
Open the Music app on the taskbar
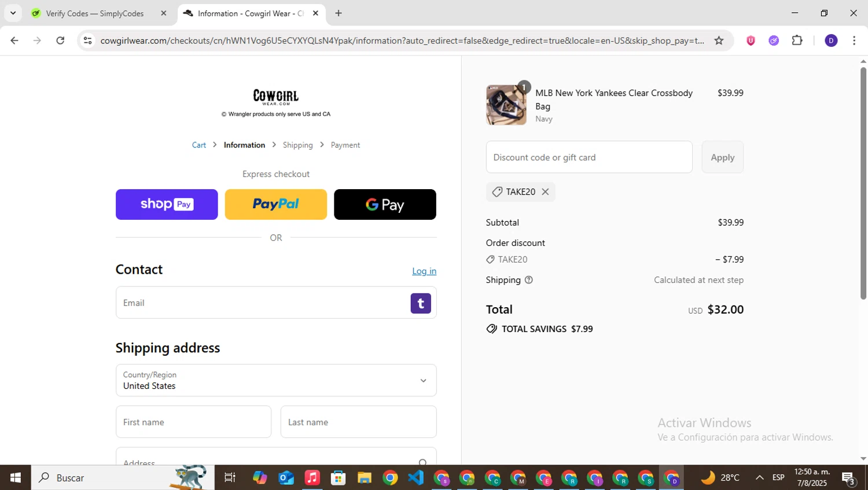pyautogui.click(x=312, y=478)
